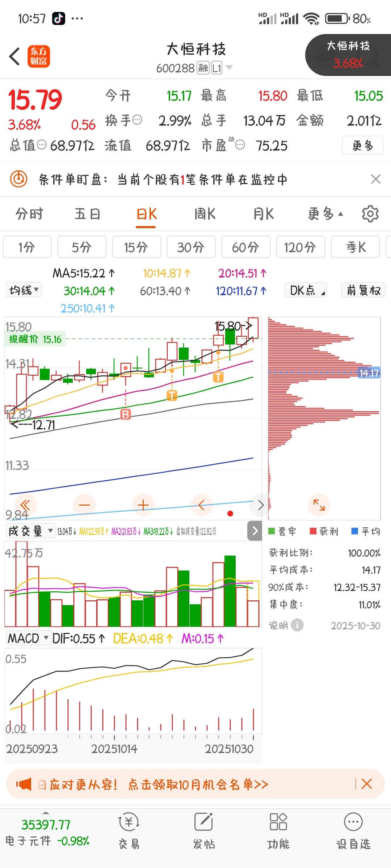Switch to 周K tab
Image resolution: width=391 pixels, height=868 pixels.
click(205, 214)
